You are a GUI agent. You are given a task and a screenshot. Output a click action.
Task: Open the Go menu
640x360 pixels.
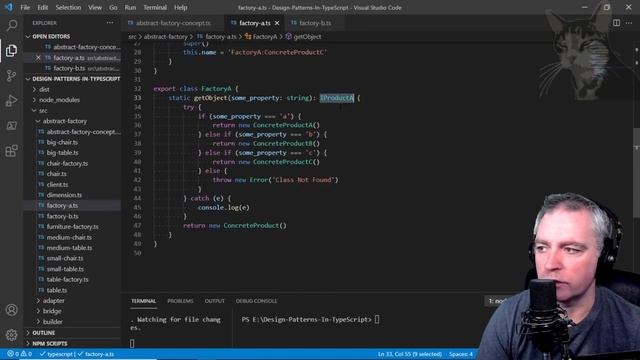(113, 7)
